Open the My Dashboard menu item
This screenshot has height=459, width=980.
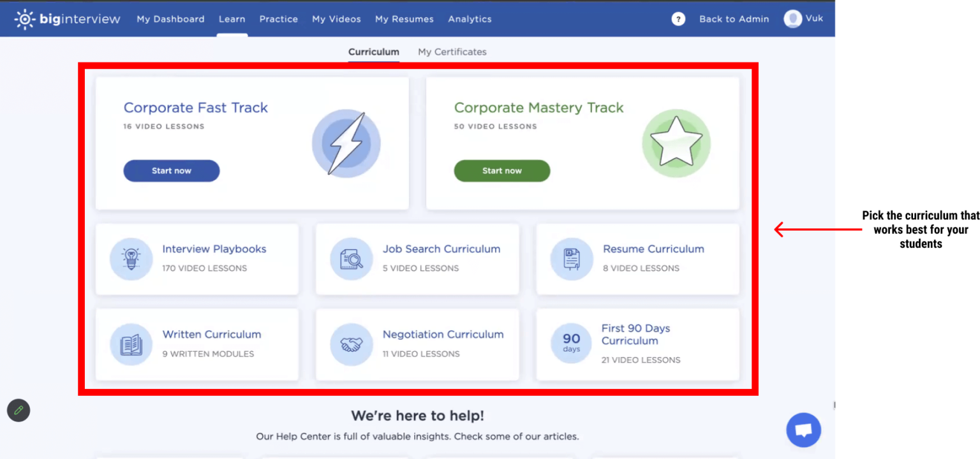coord(170,19)
